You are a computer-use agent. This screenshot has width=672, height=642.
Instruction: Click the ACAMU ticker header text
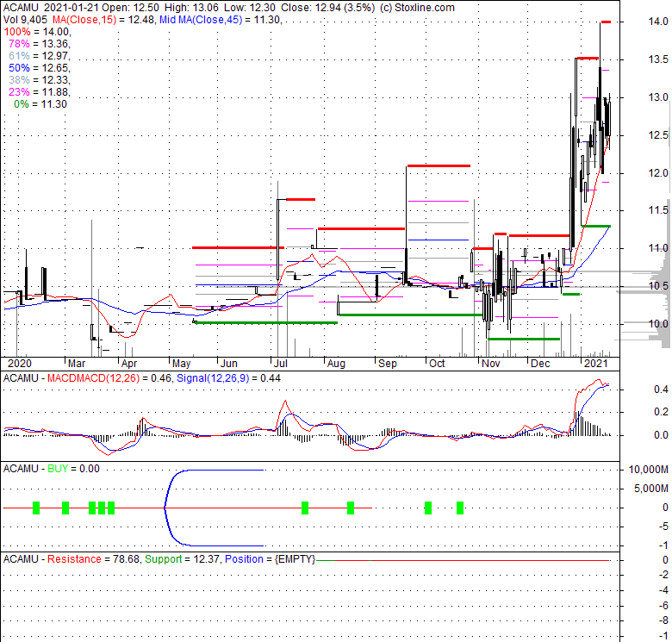click(21, 8)
